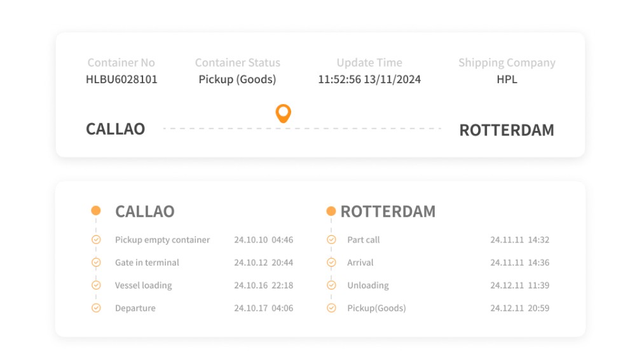This screenshot has width=644, height=364.
Task: Click check icon beside Part call
Action: click(331, 239)
